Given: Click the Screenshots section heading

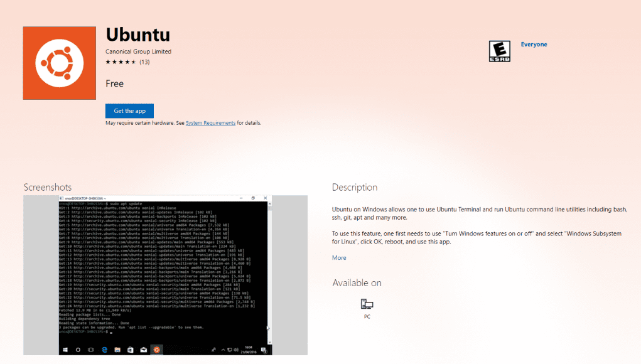Looking at the screenshot, I should pos(48,187).
